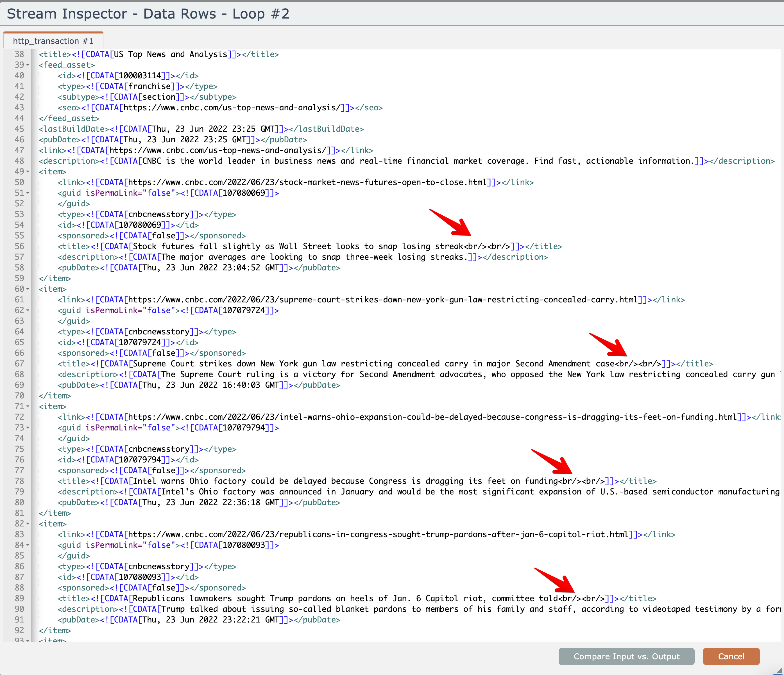This screenshot has width=784, height=675.
Task: Collapse the item fold arrow at line 71
Action: (28, 407)
